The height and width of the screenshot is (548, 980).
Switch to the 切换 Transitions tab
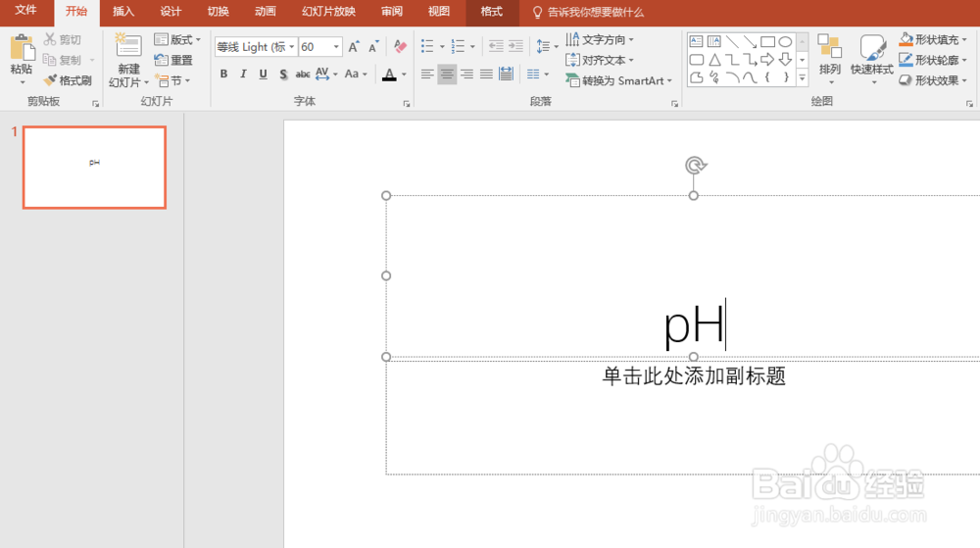[219, 11]
